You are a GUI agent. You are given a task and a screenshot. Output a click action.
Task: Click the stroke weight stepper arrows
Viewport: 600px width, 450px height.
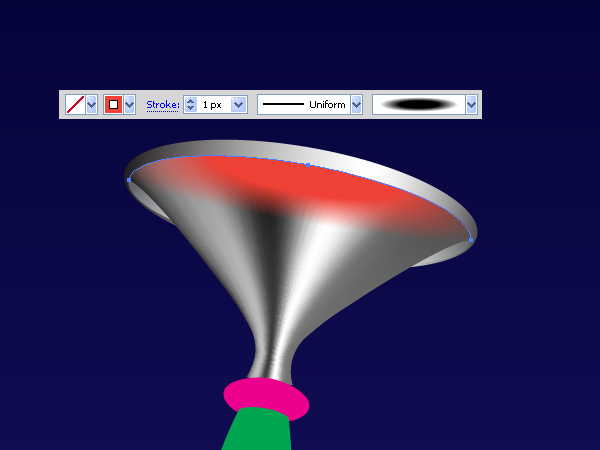tap(190, 104)
